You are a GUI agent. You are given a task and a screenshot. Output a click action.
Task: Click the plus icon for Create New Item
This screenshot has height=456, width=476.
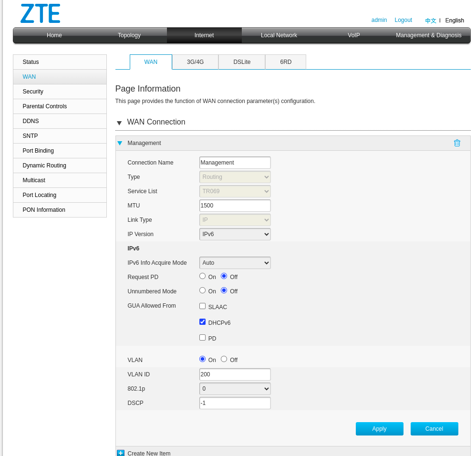121,453
